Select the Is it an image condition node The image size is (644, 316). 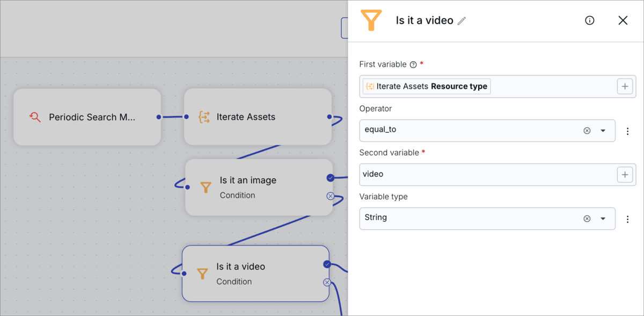coord(259,187)
